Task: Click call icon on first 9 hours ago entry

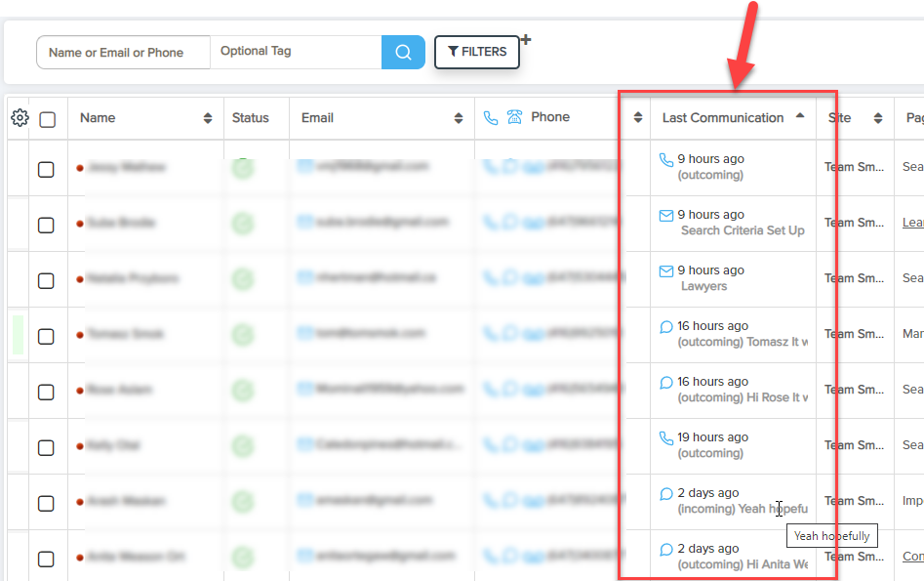Action: click(666, 159)
